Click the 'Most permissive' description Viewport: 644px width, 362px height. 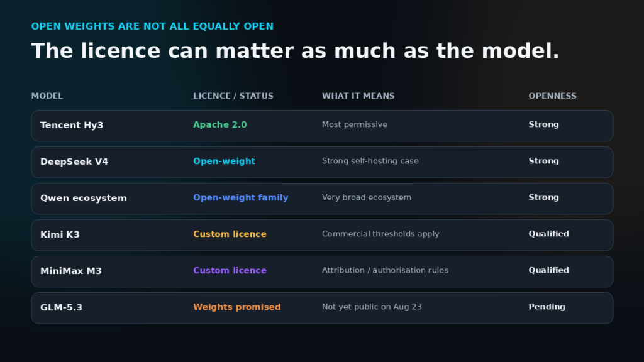point(355,124)
